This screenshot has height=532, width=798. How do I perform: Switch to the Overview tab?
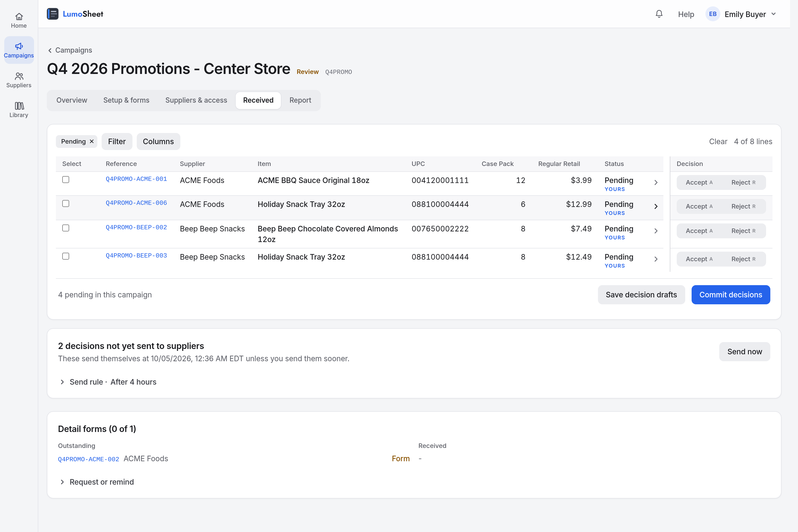point(72,100)
